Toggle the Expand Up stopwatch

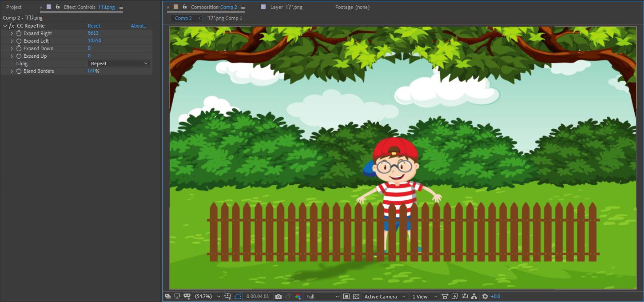(19, 56)
